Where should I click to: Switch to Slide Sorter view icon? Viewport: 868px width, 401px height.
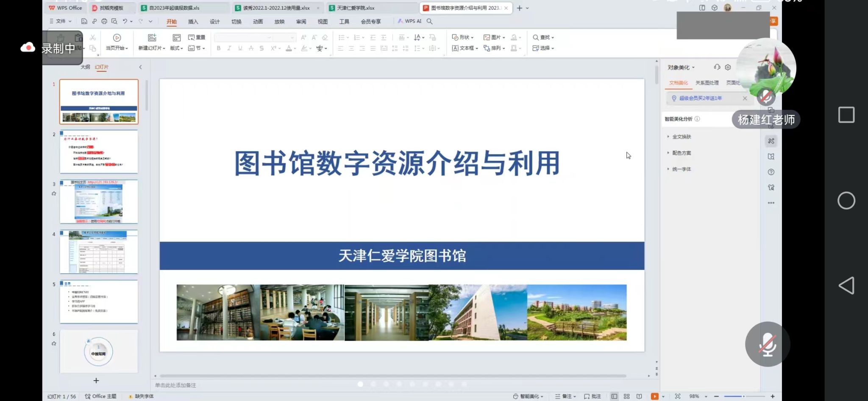(x=626, y=396)
